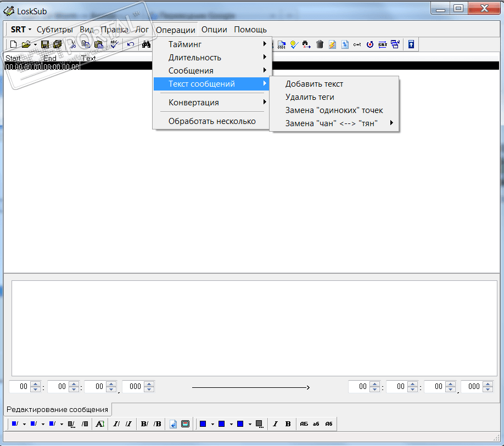Click the Cut scissors icon
Screen dimensions: 504x446
pos(72,44)
